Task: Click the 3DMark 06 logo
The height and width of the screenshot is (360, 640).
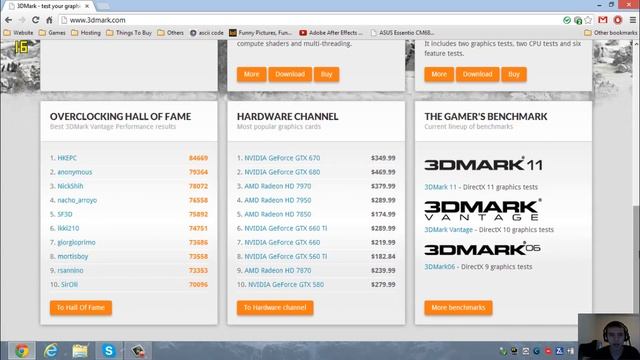Action: click(482, 249)
